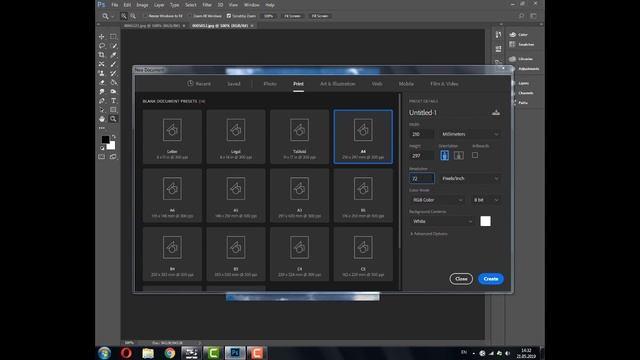This screenshot has width=640, height=360.
Task: Select the Lasso tool
Action: click(102, 46)
